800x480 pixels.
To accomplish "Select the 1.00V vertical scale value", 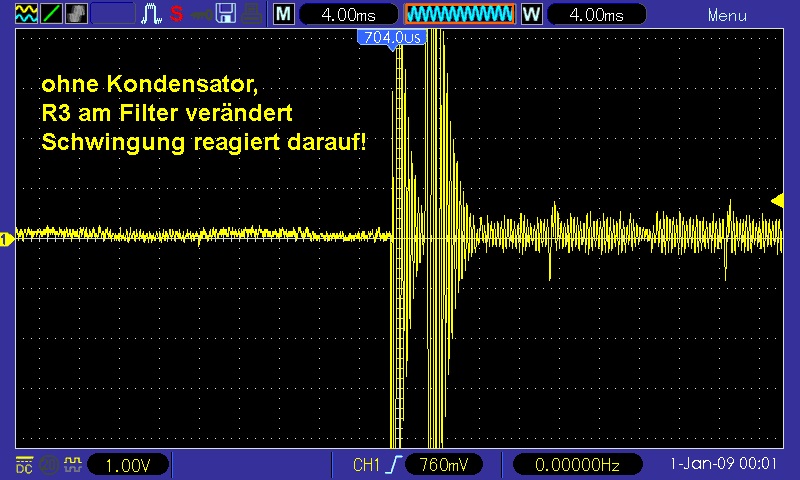I will coord(128,465).
